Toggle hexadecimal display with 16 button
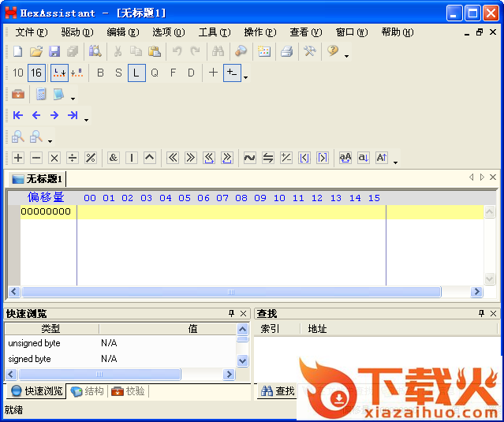This screenshot has height=422, width=504. [x=36, y=73]
